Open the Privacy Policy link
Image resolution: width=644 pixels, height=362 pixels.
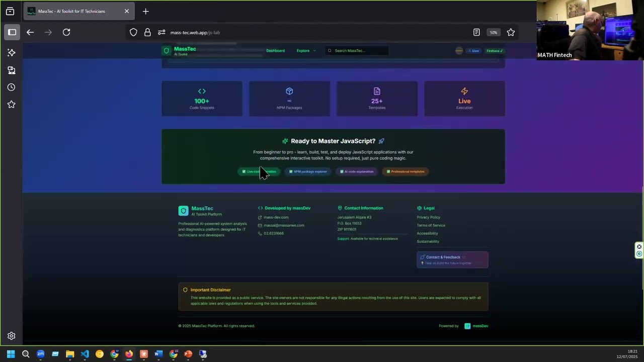pos(429,217)
